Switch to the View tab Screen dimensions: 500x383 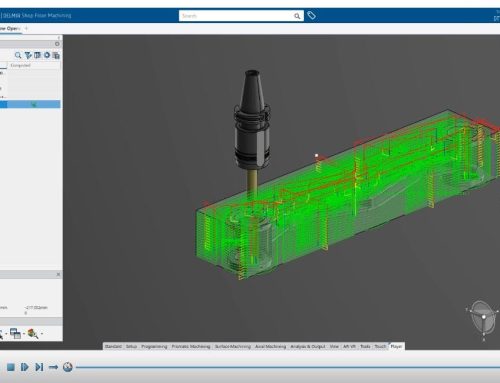pos(334,347)
